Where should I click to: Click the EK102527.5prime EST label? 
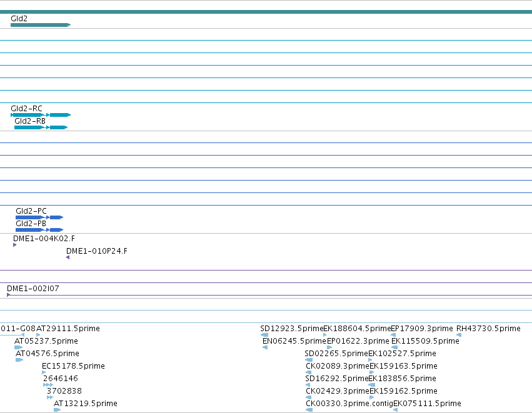tap(403, 354)
